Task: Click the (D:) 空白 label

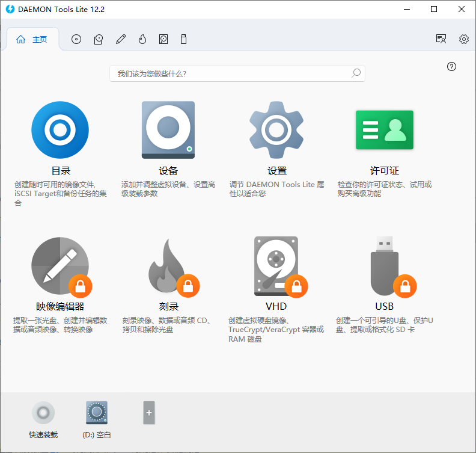Action: 97,435
